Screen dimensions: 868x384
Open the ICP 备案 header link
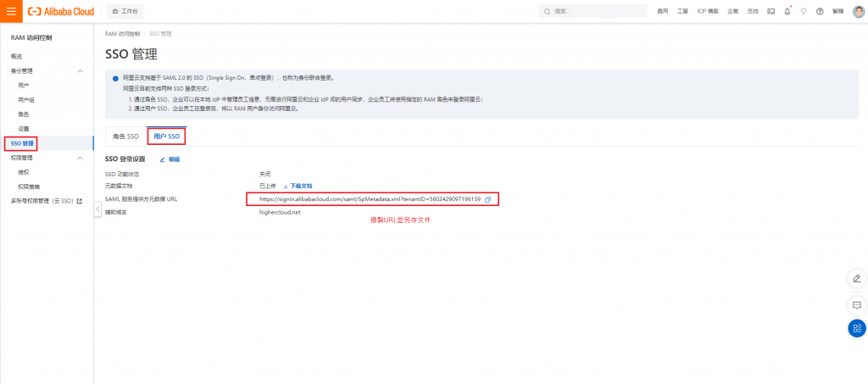tap(708, 11)
